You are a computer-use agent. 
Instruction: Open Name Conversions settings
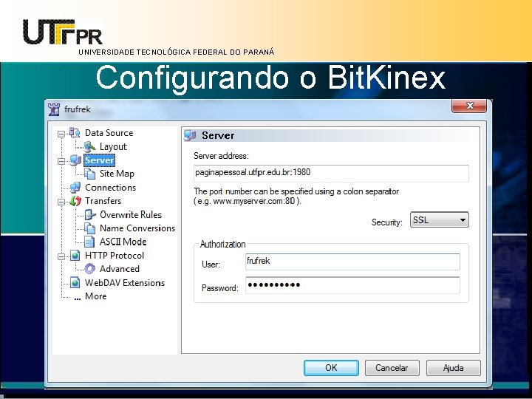pyautogui.click(x=137, y=228)
